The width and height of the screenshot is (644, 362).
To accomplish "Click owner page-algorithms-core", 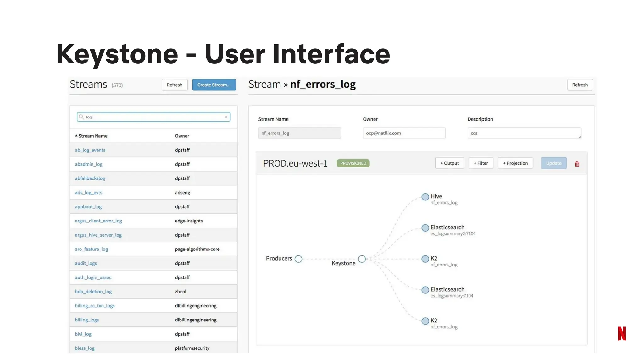I will click(197, 249).
